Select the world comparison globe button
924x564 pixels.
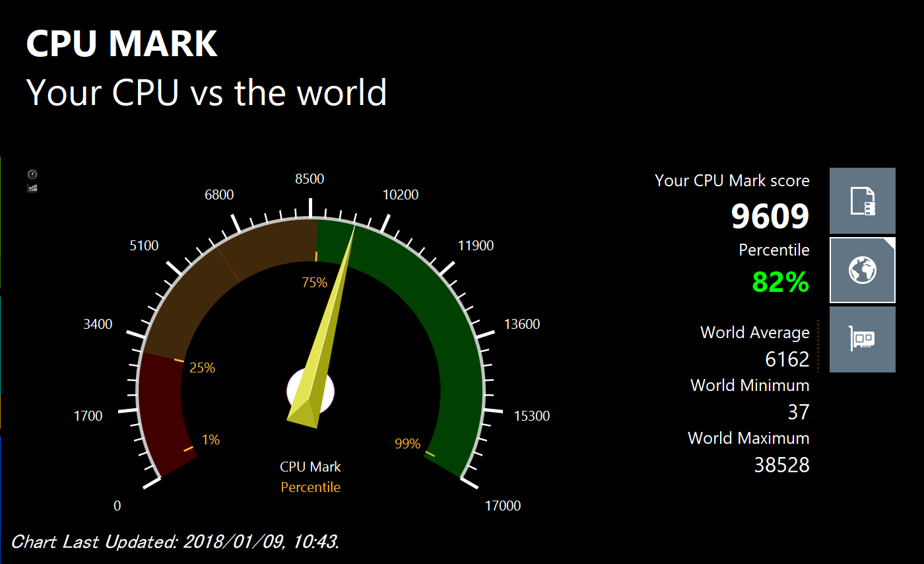[x=863, y=269]
